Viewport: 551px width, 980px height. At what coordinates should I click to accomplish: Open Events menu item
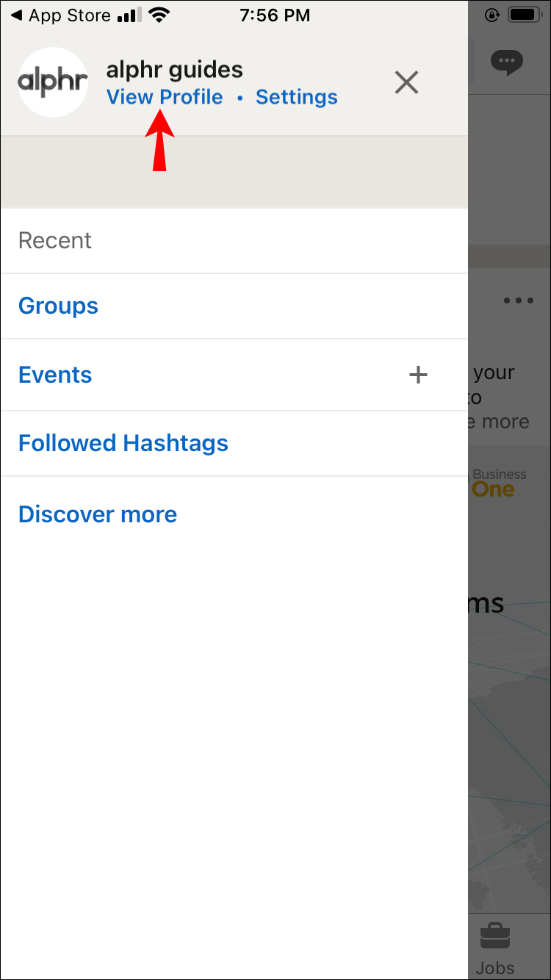pyautogui.click(x=55, y=375)
